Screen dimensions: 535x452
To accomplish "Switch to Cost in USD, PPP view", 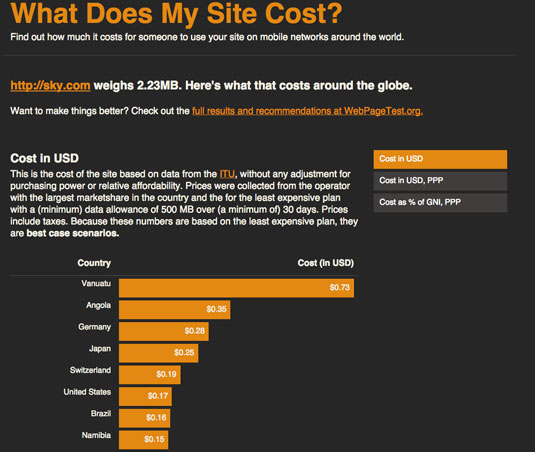I will (x=440, y=181).
